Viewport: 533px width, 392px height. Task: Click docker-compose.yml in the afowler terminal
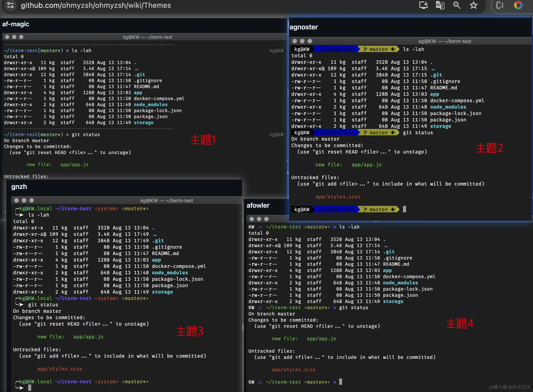(x=409, y=276)
